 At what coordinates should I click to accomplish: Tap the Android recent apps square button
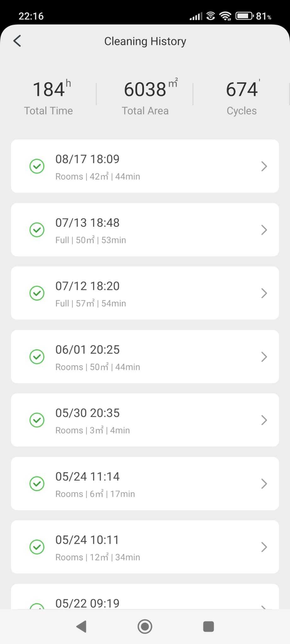click(x=208, y=626)
